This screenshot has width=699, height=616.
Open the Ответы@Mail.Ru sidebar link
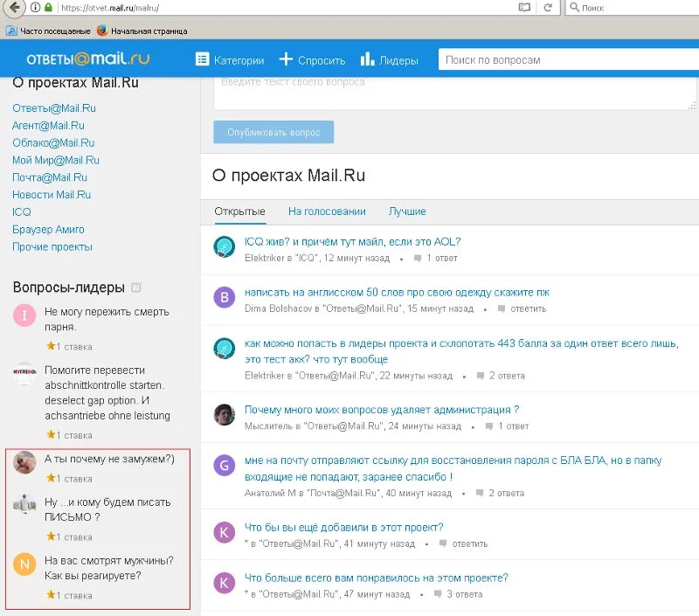coord(54,108)
